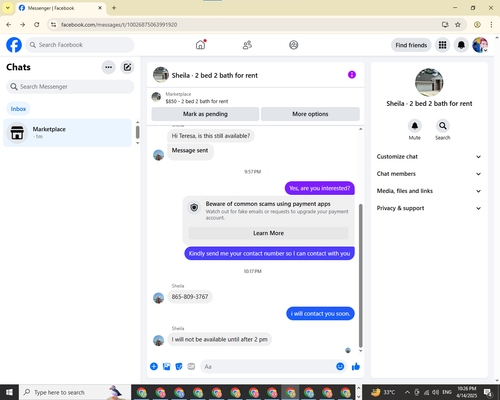Click chat header title Sheila 2 bed 2 bath
This screenshot has width=500, height=400.
(215, 75)
